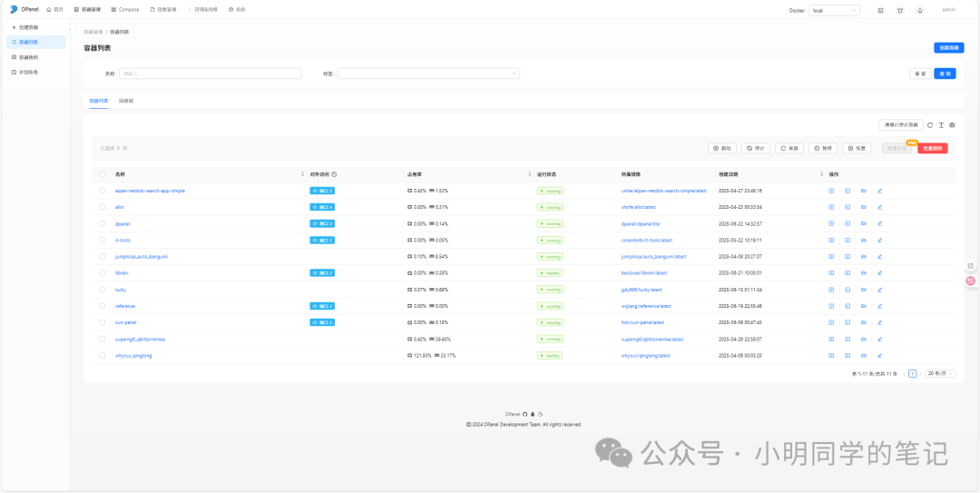Open the table density/row height icon
980x493 pixels.
[x=941, y=125]
